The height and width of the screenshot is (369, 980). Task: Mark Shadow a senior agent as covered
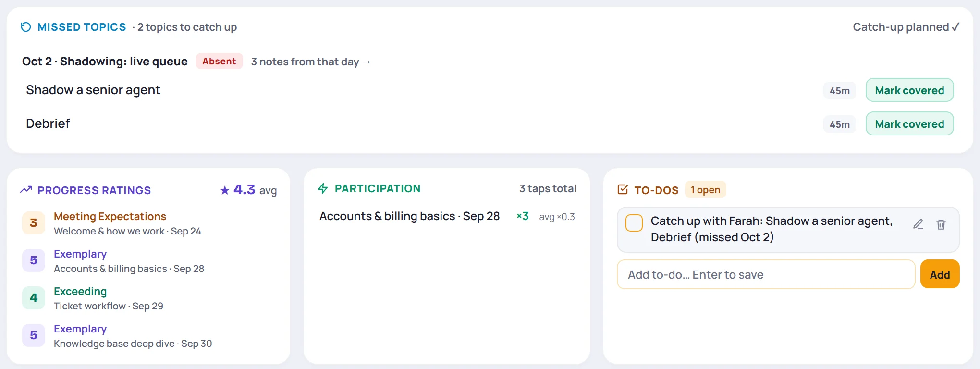pos(909,90)
